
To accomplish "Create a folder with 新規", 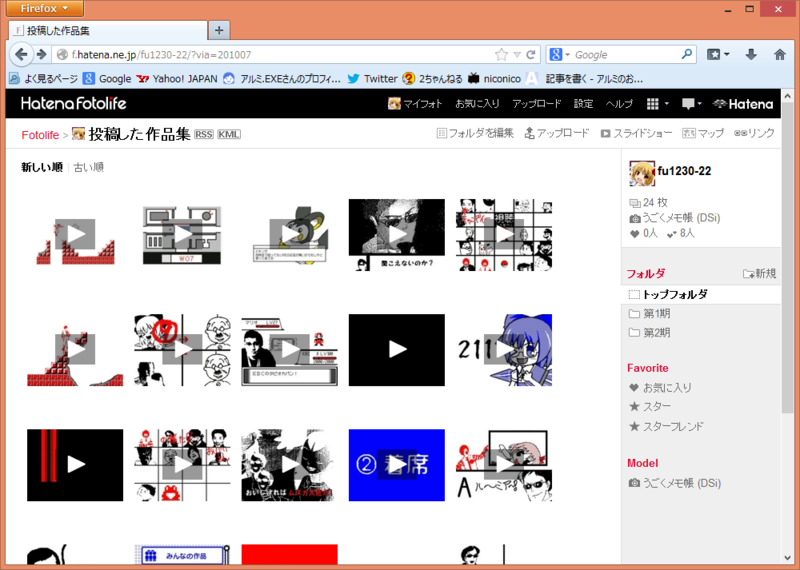I will point(759,274).
